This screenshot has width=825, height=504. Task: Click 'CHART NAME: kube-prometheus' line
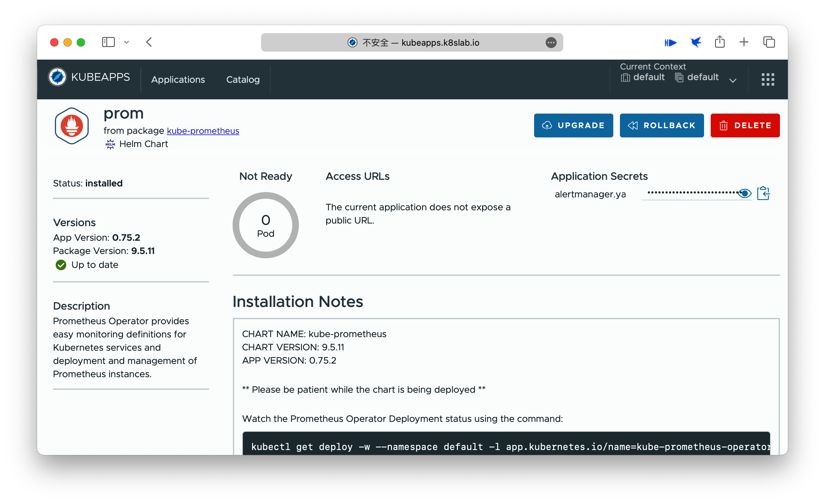[x=314, y=334]
